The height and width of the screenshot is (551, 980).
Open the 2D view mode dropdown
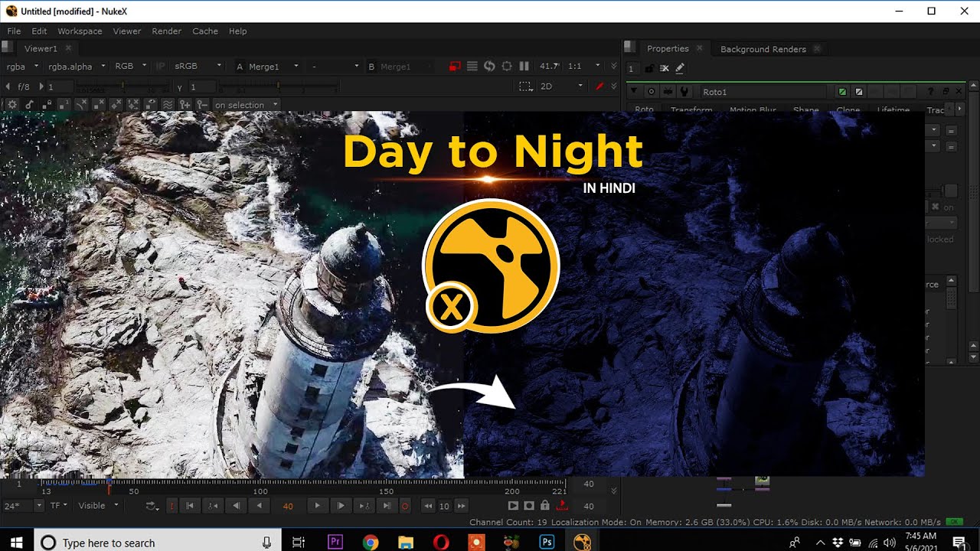tap(561, 86)
